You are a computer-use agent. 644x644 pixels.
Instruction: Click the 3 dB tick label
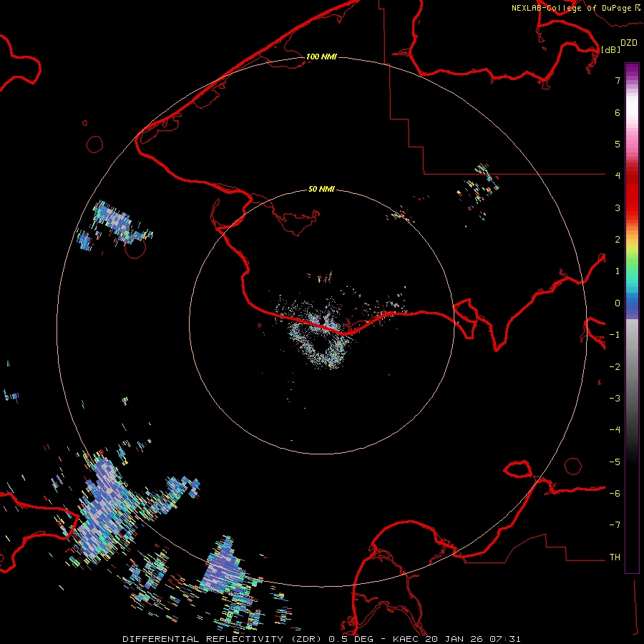(618, 208)
